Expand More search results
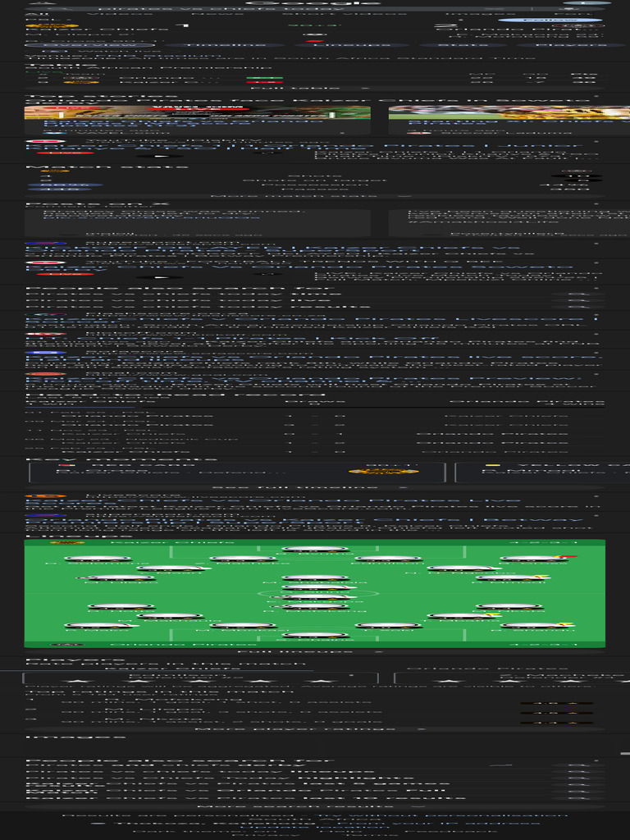Image resolution: width=630 pixels, height=840 pixels. click(x=315, y=806)
